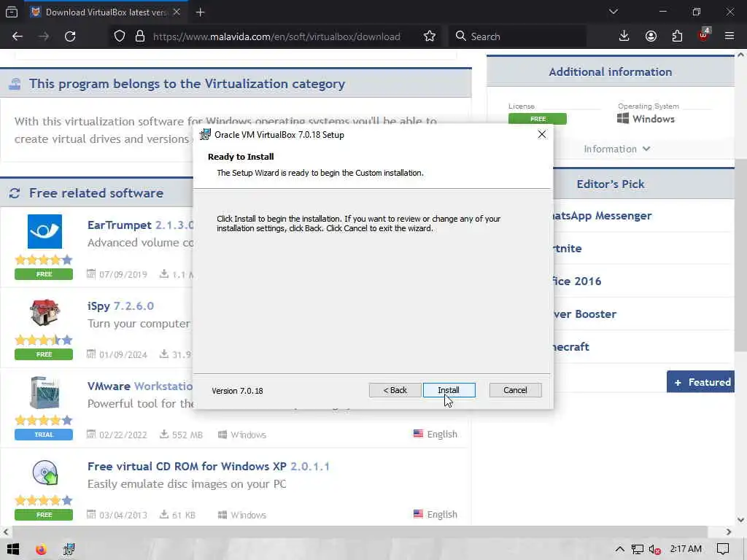This screenshot has height=560, width=747.
Task: Click the site security padlock icon
Action: coord(140,36)
